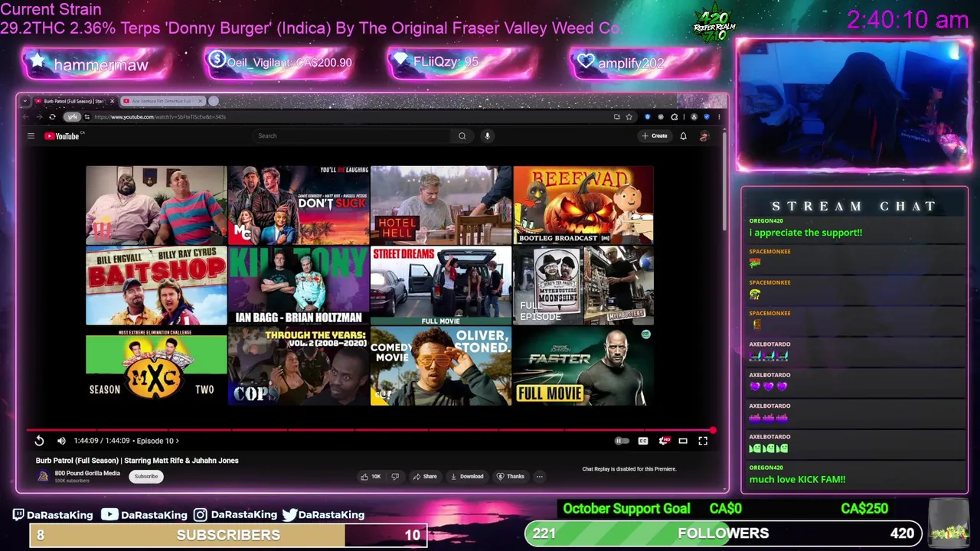Replay the finished video

pos(39,441)
